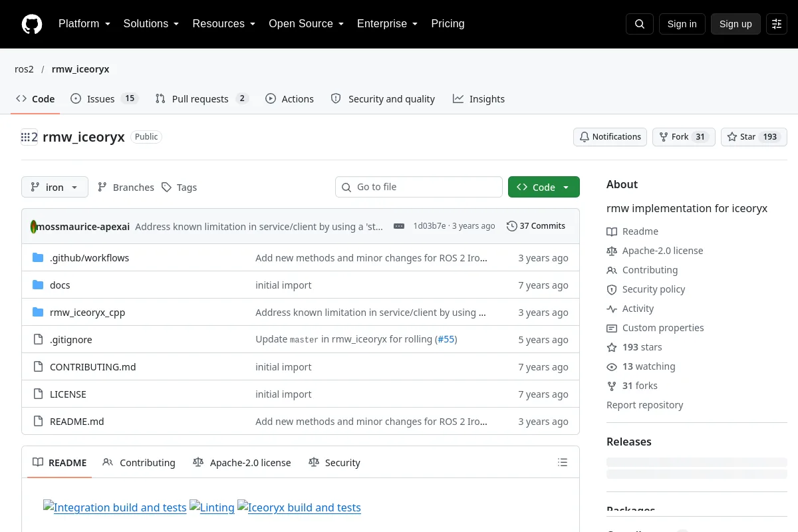This screenshot has width=798, height=532.
Task: Click the Star count 193
Action: 770,137
